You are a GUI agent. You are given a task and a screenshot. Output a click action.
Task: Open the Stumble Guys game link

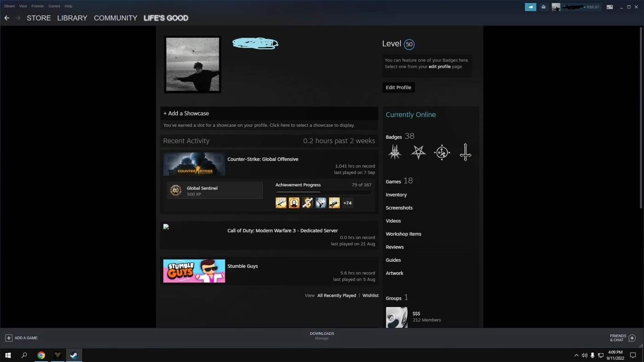(x=242, y=266)
